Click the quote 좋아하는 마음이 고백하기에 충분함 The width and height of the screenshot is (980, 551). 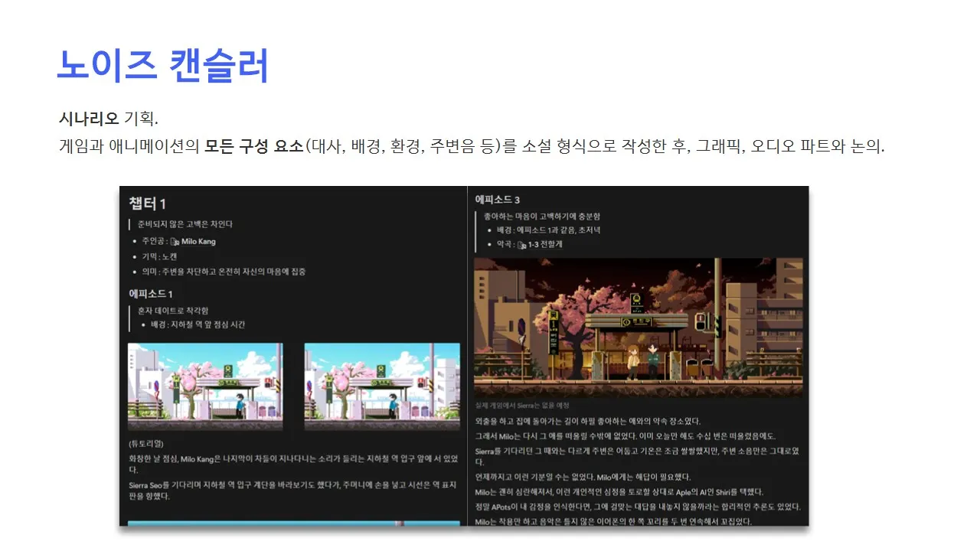click(x=542, y=217)
